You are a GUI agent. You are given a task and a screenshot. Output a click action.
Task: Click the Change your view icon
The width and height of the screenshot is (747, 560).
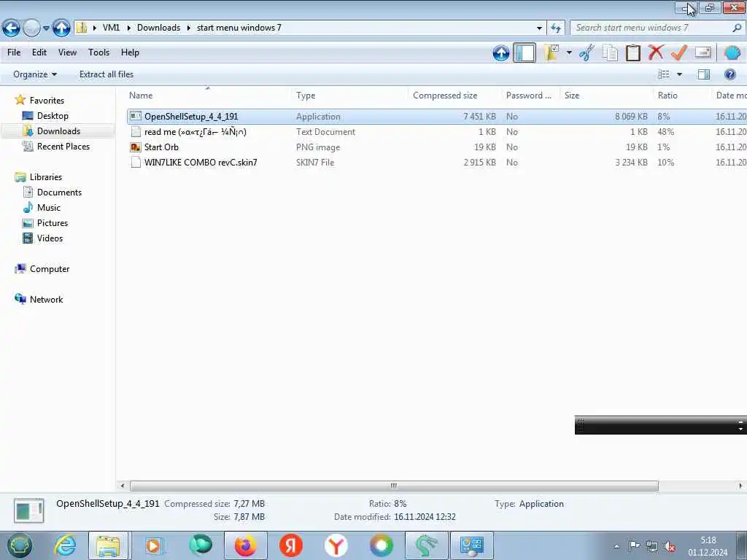pos(664,74)
